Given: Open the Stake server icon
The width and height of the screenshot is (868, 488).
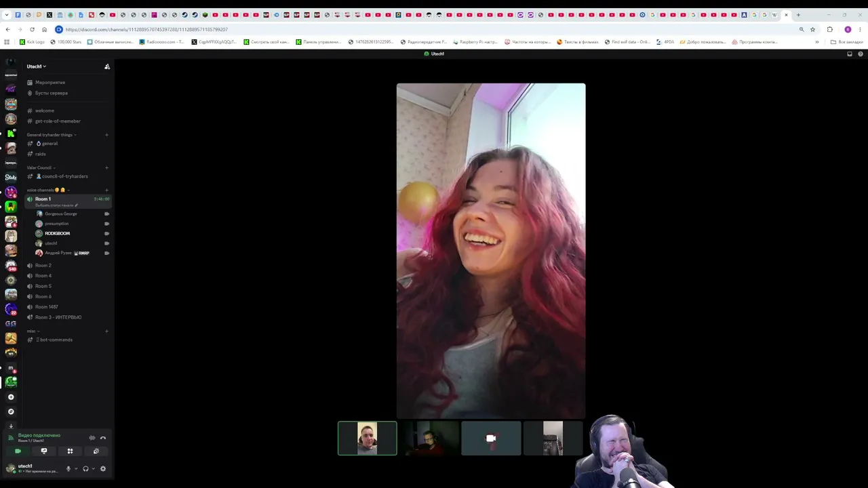Looking at the screenshot, I should coord(11,178).
